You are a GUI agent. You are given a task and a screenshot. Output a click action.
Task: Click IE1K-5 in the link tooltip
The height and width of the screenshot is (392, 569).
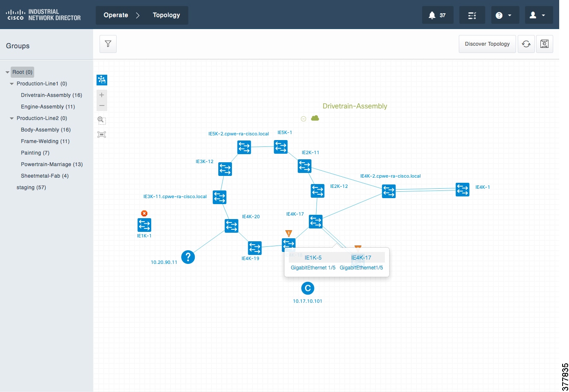coord(313,257)
